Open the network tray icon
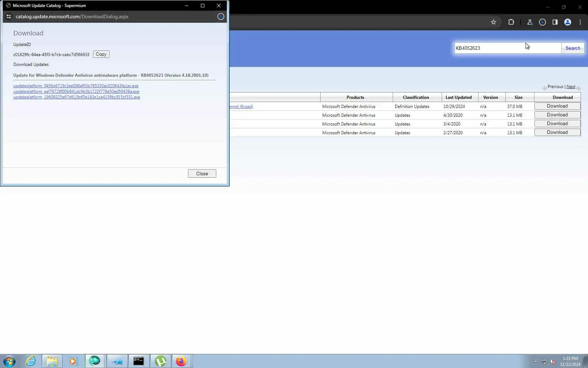Image resolution: width=588 pixels, height=368 pixels. 544,361
